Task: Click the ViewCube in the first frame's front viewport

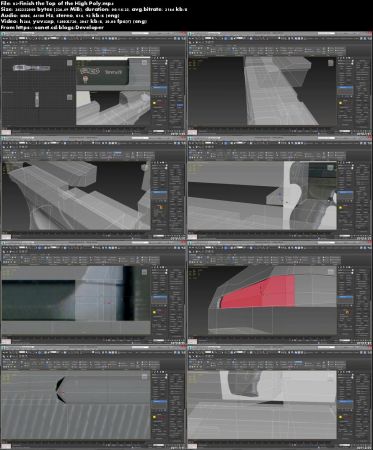Action: pos(69,97)
